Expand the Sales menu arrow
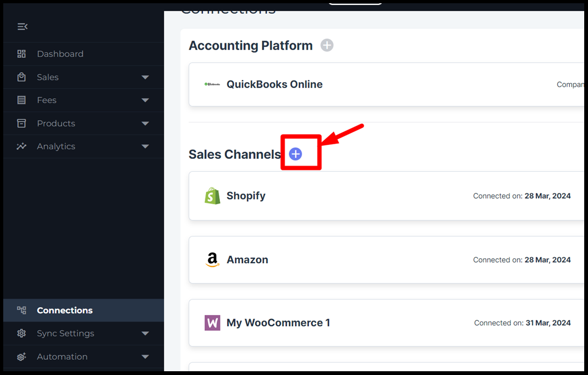This screenshot has height=375, width=588. click(x=145, y=77)
